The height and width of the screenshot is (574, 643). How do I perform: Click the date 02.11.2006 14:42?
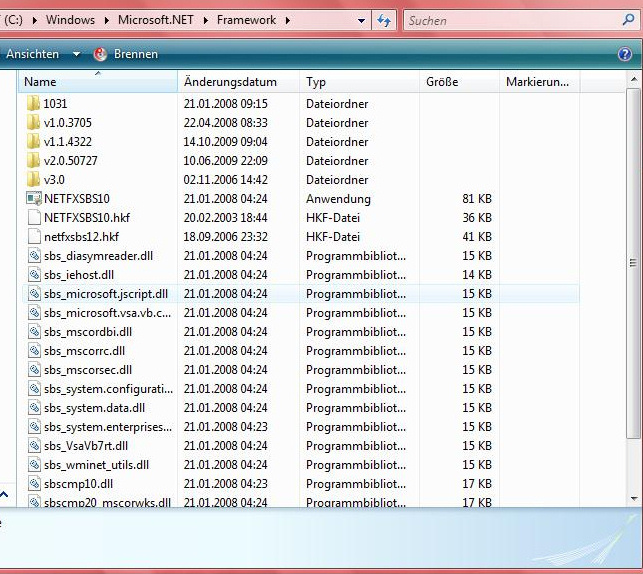point(225,180)
